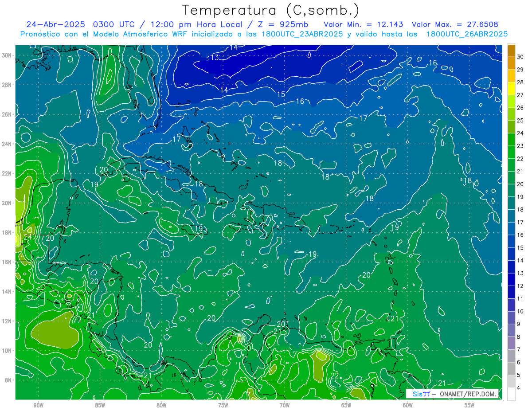Click "Pronóstico con el Modelo Atmosferico WRF" line

point(105,34)
